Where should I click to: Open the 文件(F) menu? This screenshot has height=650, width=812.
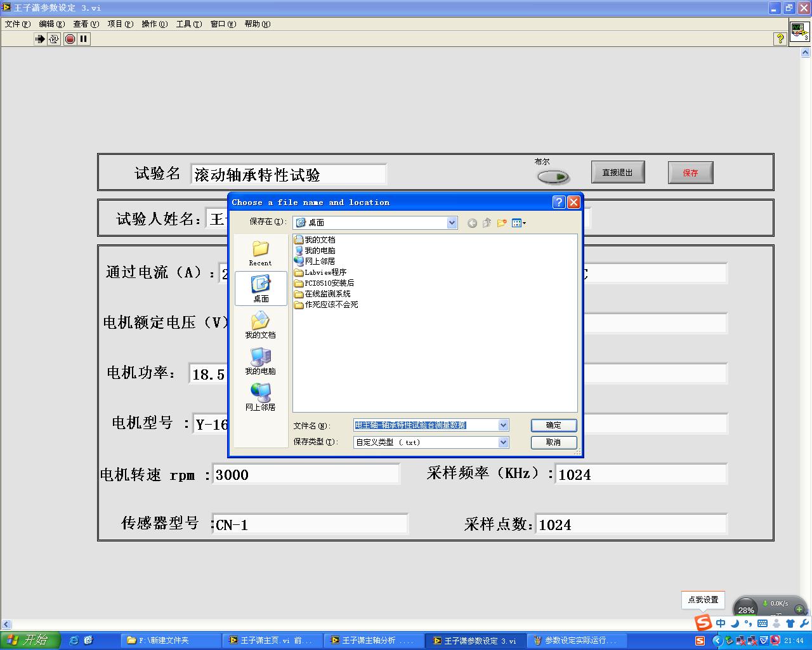click(x=17, y=24)
